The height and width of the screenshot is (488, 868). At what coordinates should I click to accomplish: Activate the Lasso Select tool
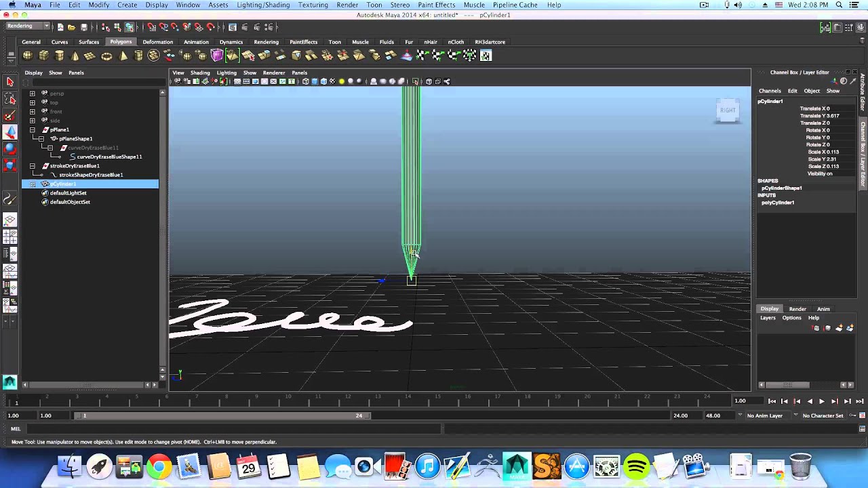9,99
